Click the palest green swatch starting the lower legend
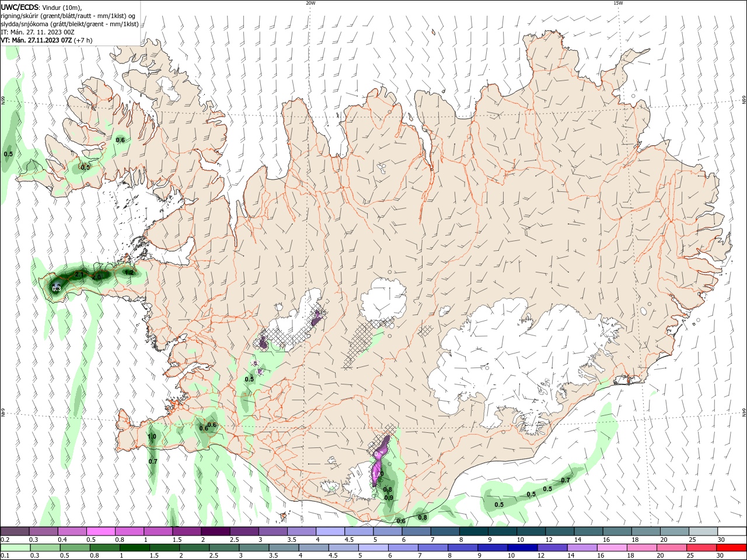This screenshot has width=747, height=560. [15, 548]
